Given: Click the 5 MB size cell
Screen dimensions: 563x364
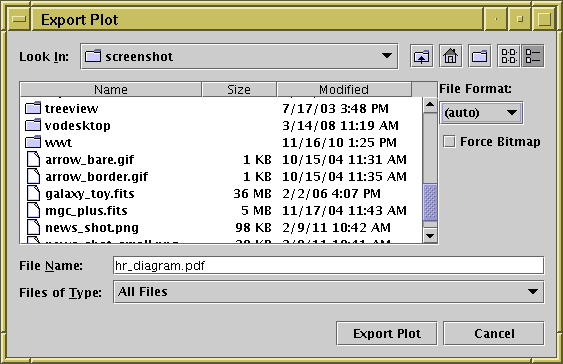Looking at the screenshot, I should pyautogui.click(x=256, y=210).
